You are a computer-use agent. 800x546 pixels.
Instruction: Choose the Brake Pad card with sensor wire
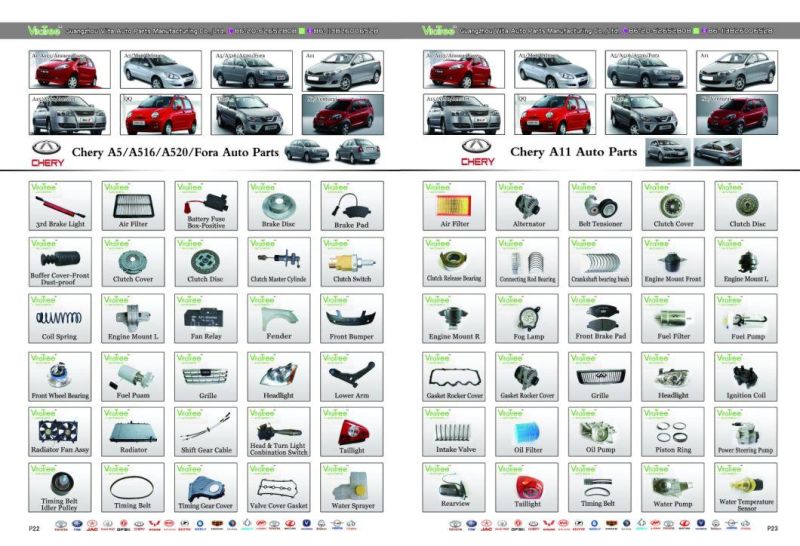click(x=352, y=206)
